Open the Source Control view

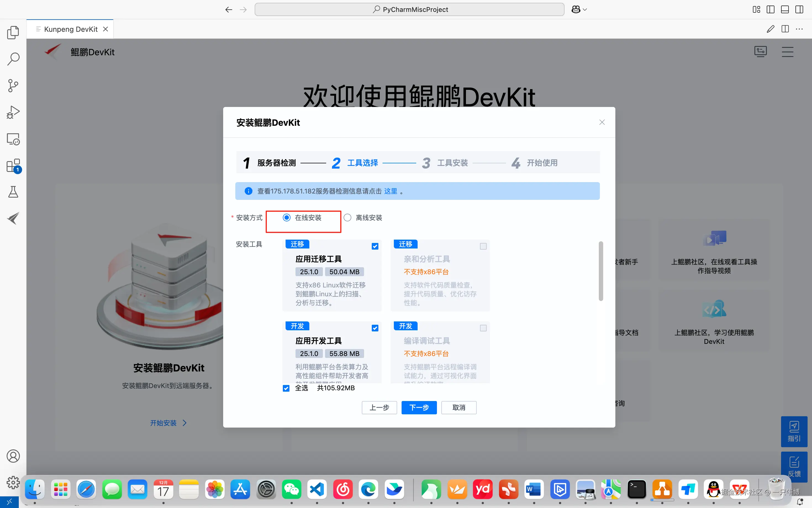tap(13, 85)
